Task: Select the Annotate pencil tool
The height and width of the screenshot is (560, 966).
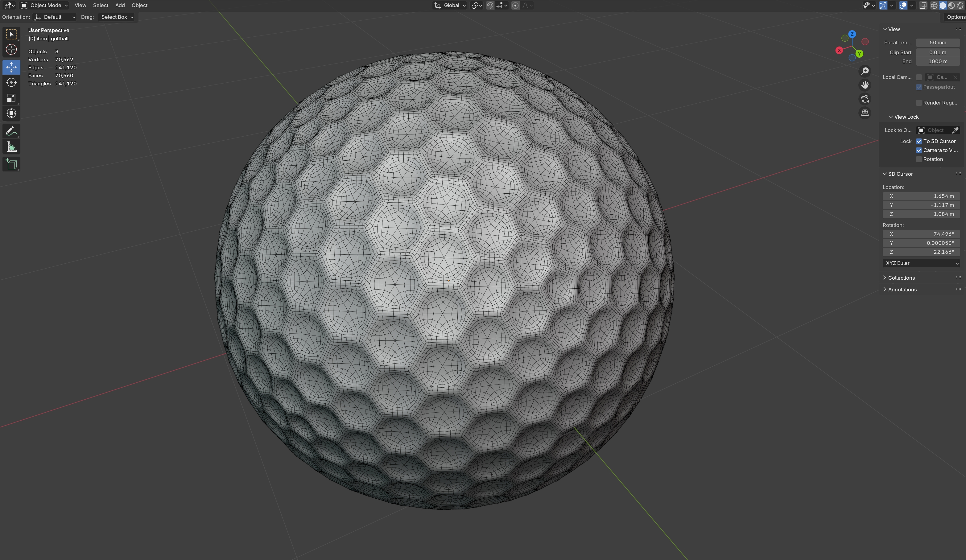Action: click(11, 131)
